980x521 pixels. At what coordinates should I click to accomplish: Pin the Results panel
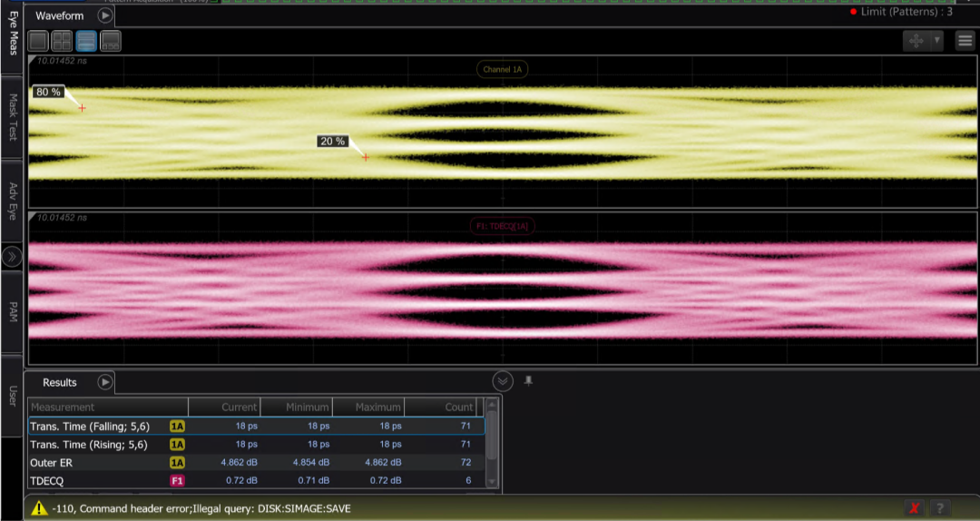(528, 381)
